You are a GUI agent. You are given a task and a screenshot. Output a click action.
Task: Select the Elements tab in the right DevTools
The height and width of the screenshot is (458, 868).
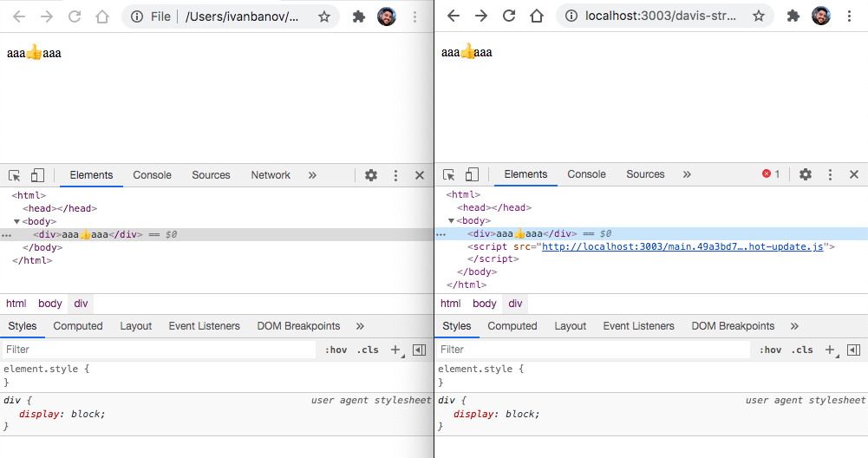coord(525,173)
